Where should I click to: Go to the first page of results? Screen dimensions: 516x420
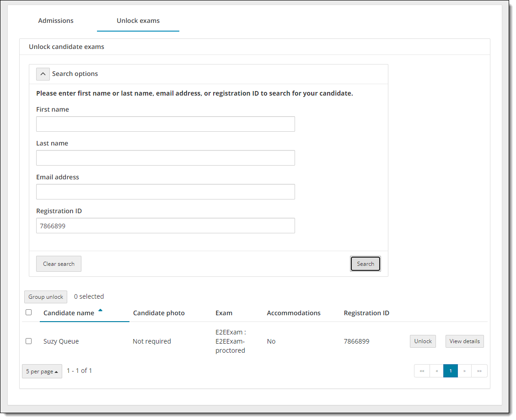pyautogui.click(x=422, y=371)
